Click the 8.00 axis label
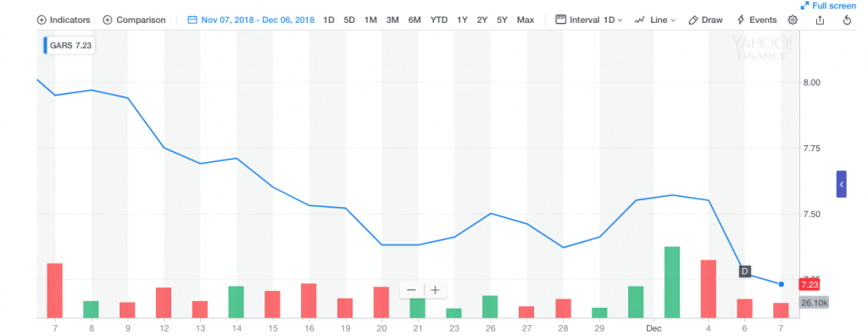868x336 pixels. (811, 82)
